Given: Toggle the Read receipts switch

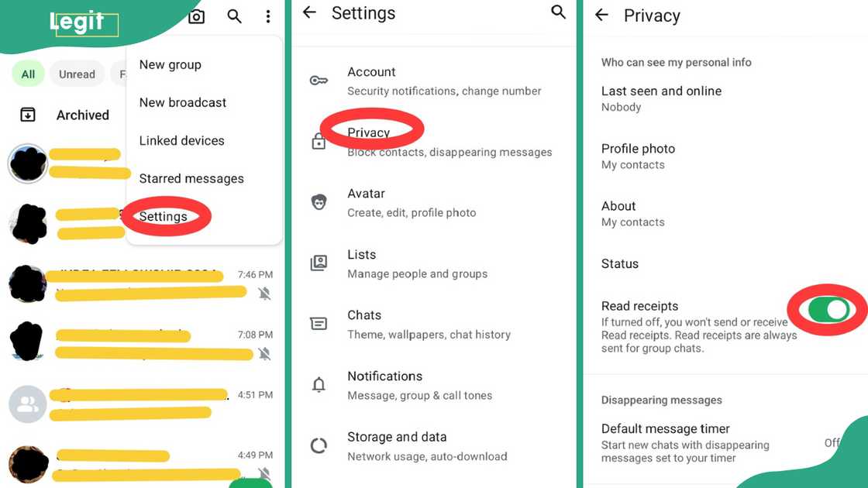Looking at the screenshot, I should coord(828,309).
